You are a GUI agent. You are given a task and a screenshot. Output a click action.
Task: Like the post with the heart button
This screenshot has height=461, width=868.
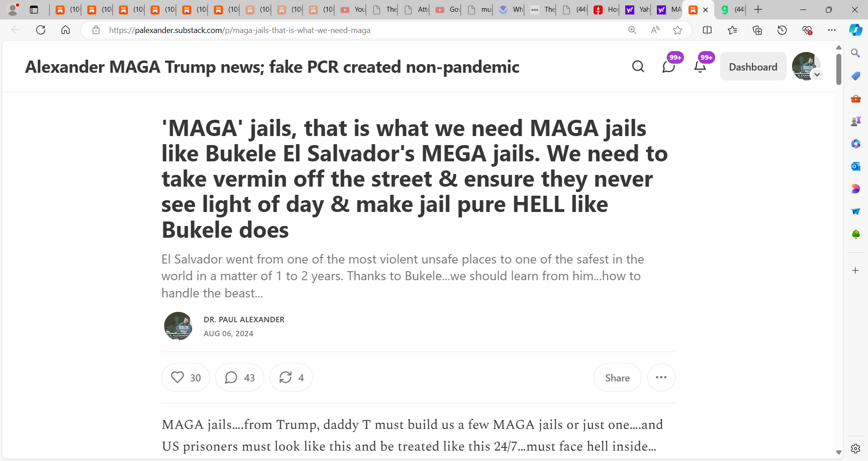pyautogui.click(x=185, y=377)
